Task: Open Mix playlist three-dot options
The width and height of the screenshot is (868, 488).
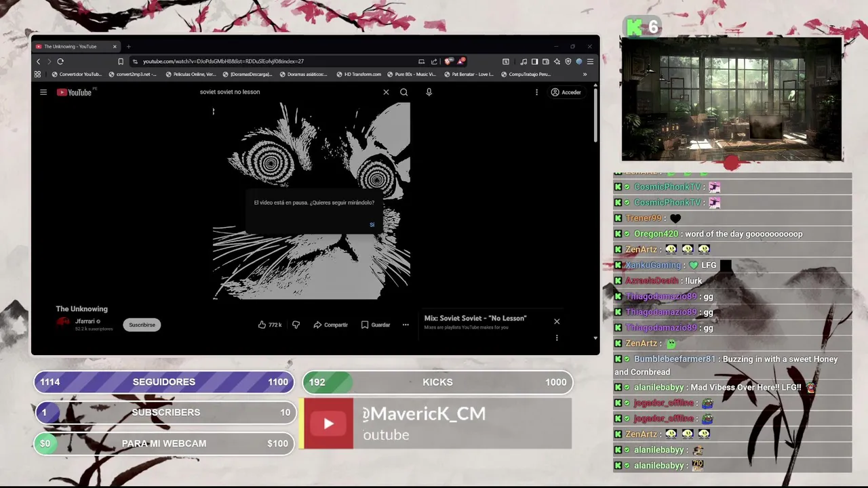Action: (x=557, y=338)
